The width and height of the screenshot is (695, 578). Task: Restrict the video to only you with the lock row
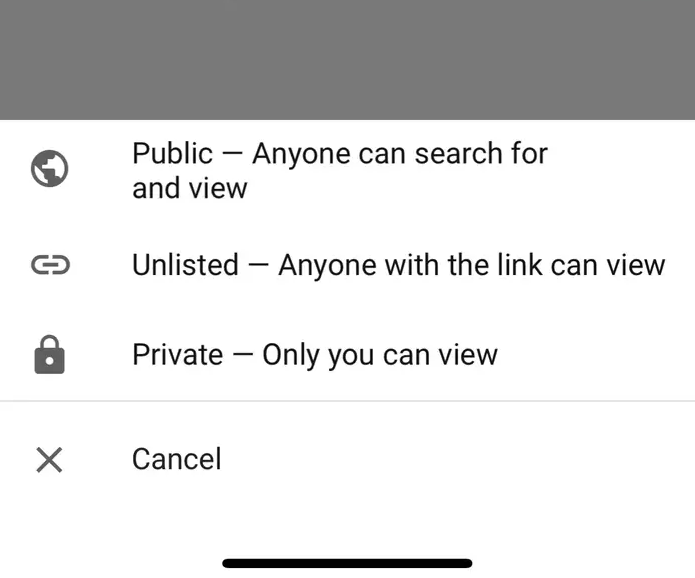tap(348, 355)
